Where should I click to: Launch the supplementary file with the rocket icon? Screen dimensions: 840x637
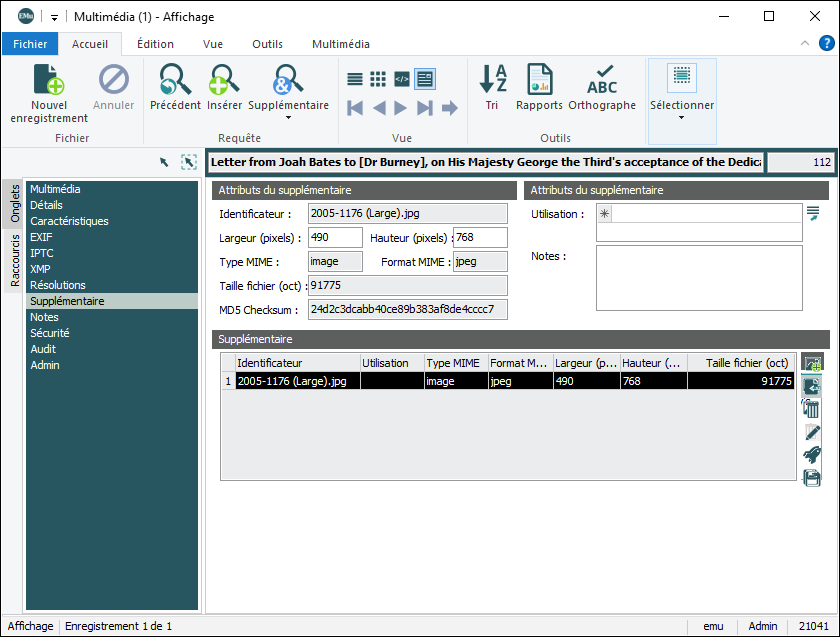pyautogui.click(x=812, y=455)
